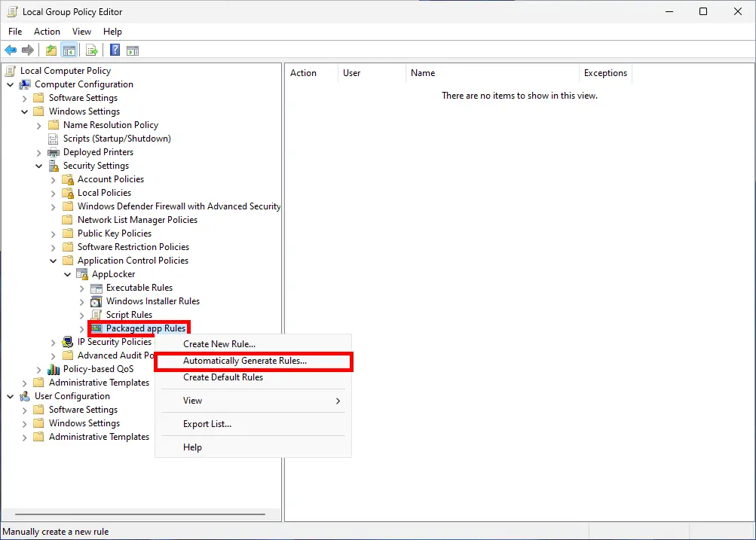Image resolution: width=756 pixels, height=540 pixels.
Task: Click the Back navigation arrow icon
Action: click(11, 50)
